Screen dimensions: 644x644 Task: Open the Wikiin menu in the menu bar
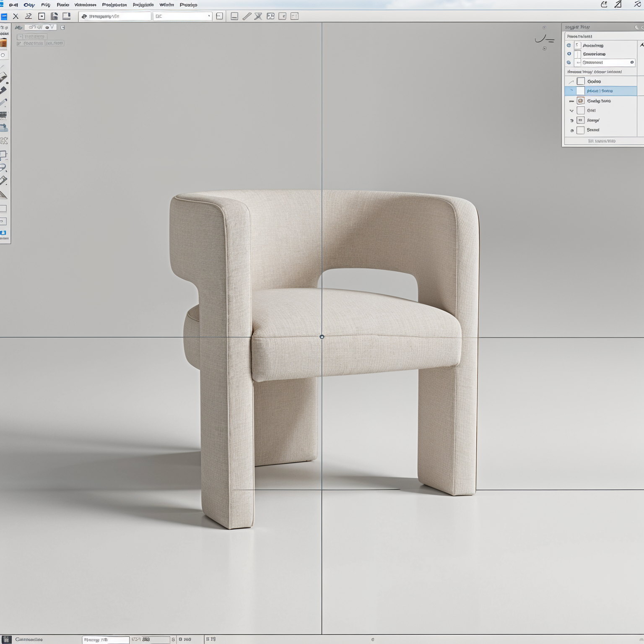pyautogui.click(x=166, y=5)
